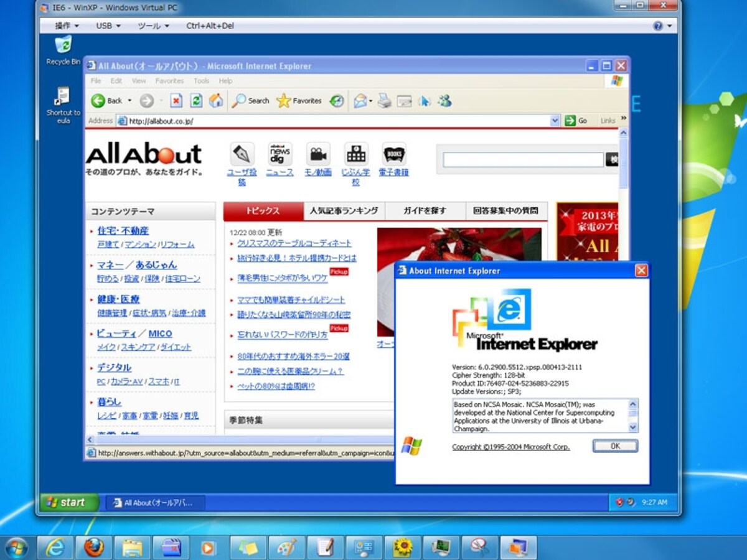Open ユーザ投稿 pen icon on All About
This screenshot has width=747, height=560.
(242, 154)
